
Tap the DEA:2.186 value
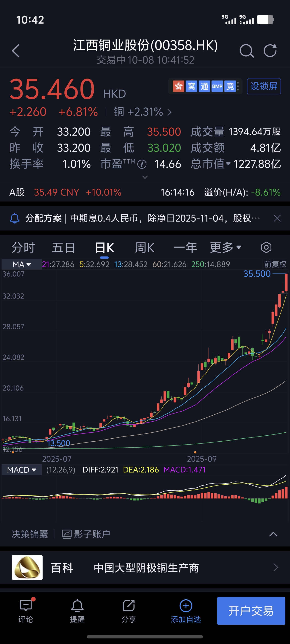point(141,470)
